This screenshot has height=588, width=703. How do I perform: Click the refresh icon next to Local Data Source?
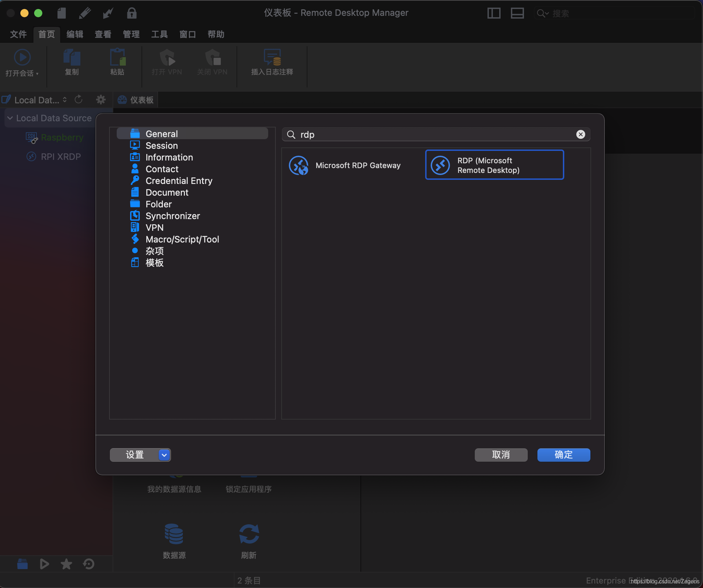pos(79,100)
